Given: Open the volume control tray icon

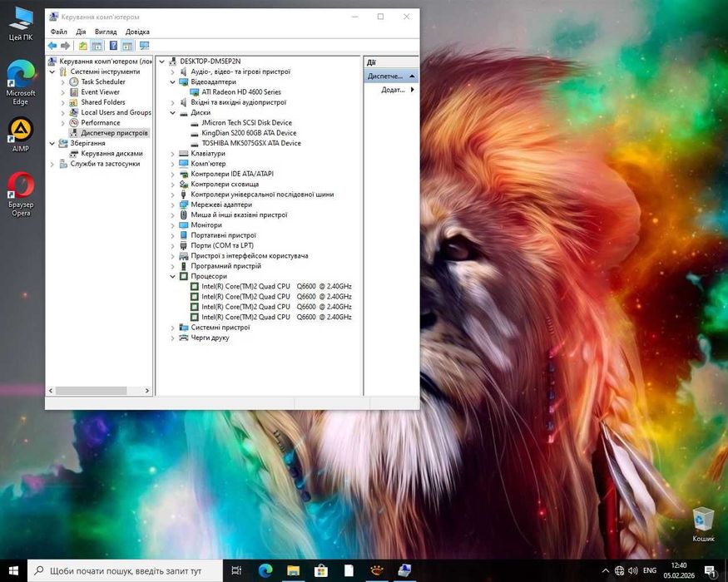Looking at the screenshot, I should [x=633, y=570].
